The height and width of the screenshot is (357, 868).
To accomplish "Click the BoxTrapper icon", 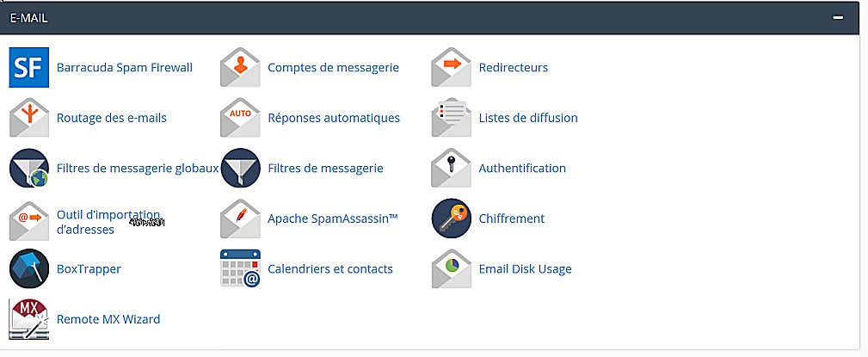I will (x=29, y=269).
